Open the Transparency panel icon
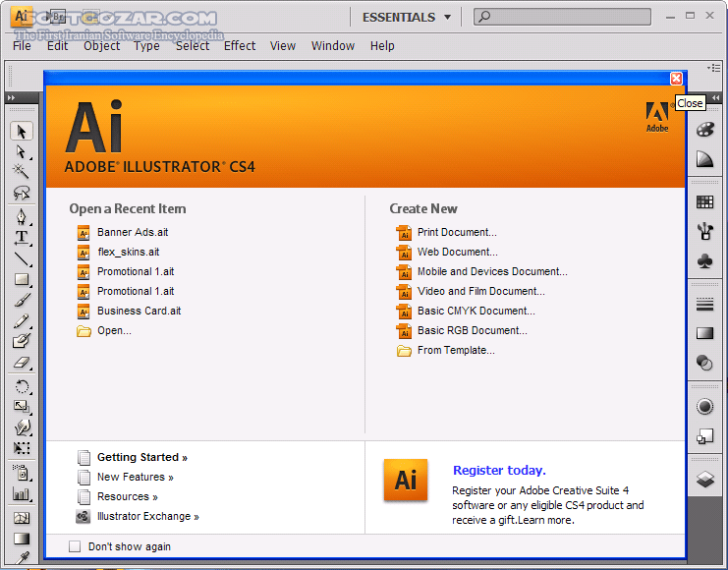The image size is (728, 570). 704,363
